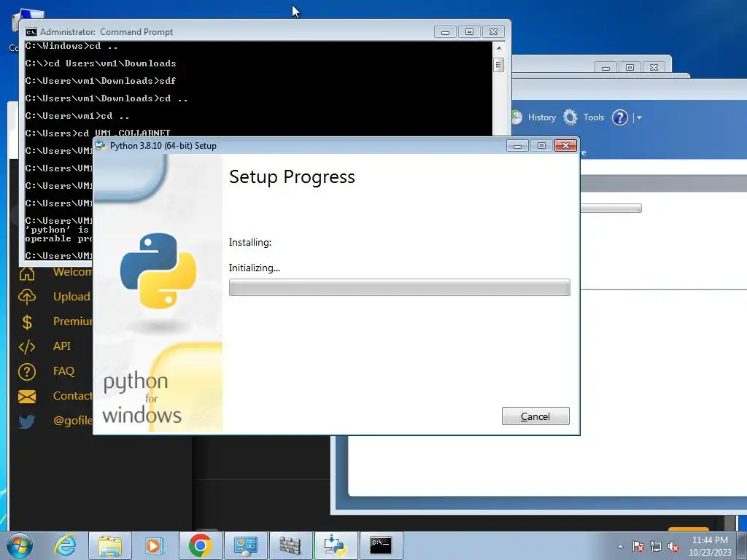This screenshot has width=747, height=560.
Task: Open the Upload link in gofile sidebar
Action: pyautogui.click(x=71, y=297)
